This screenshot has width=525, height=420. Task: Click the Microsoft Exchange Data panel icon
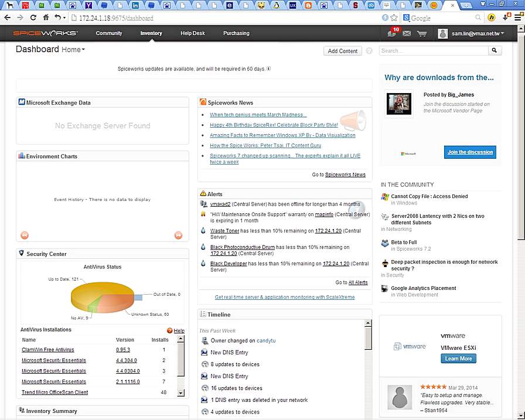(22, 102)
